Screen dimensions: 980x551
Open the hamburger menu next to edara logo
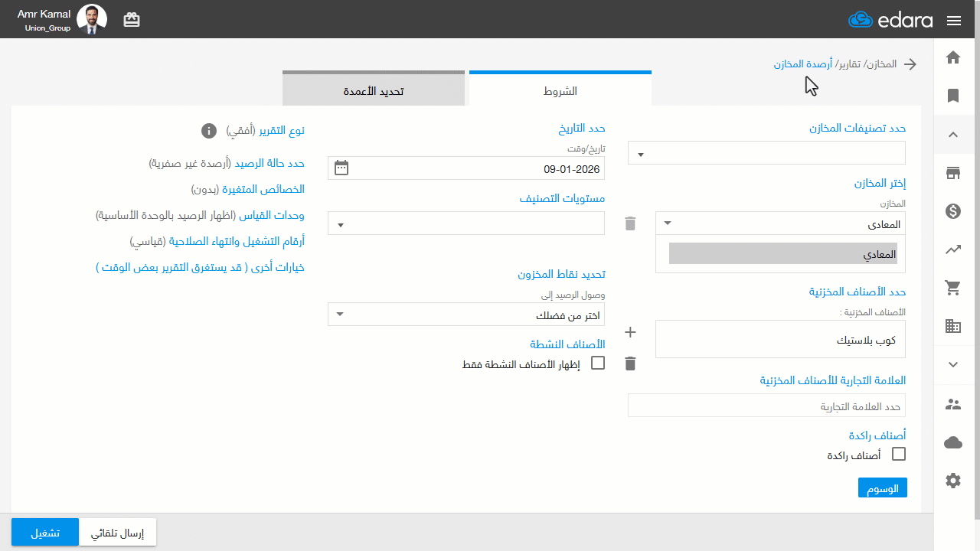point(953,21)
